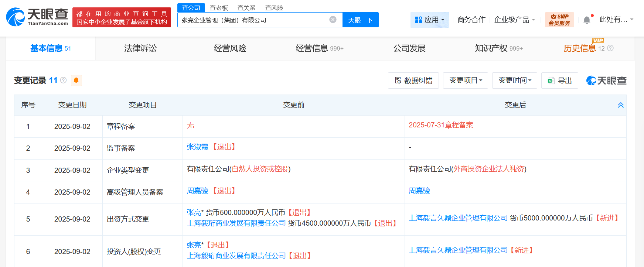Click the help icon beside 历史信息
The width and height of the screenshot is (644, 267).
tap(610, 48)
